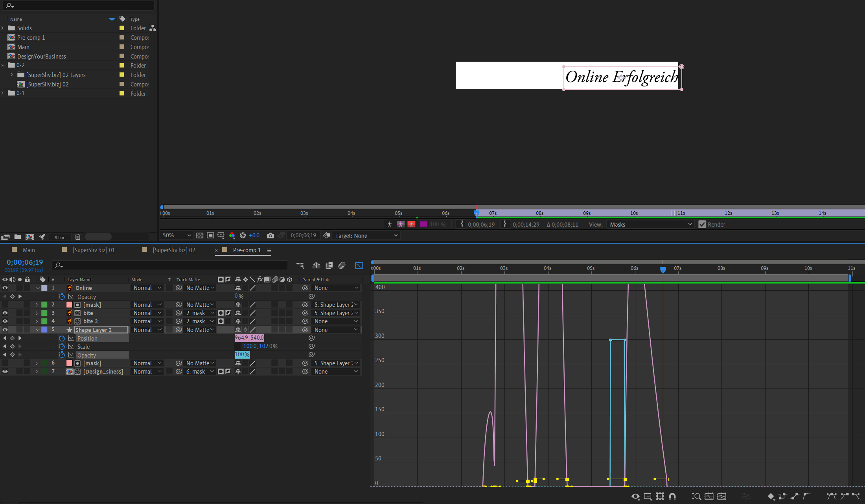The image size is (865, 504).
Task: Hide the Online layer with eye icon
Action: point(5,288)
